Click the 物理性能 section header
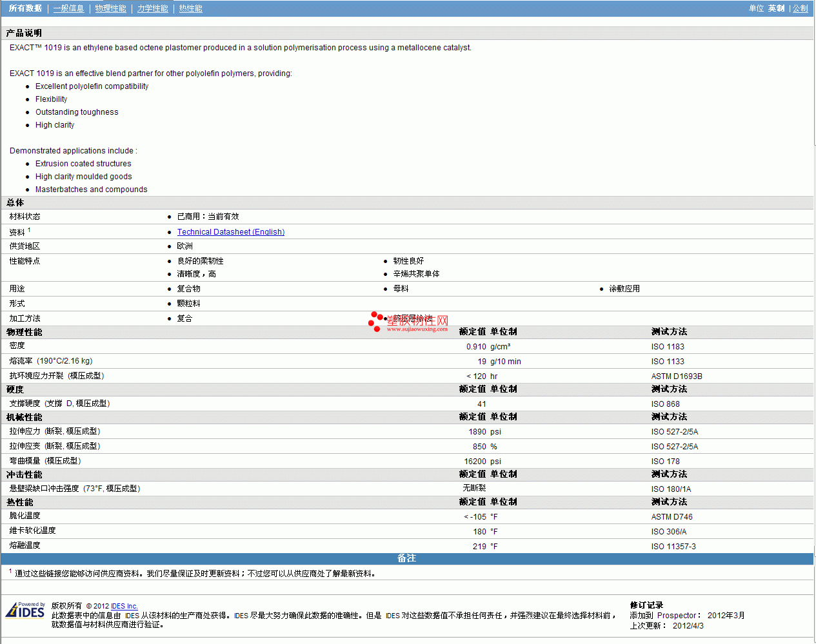 [24, 332]
